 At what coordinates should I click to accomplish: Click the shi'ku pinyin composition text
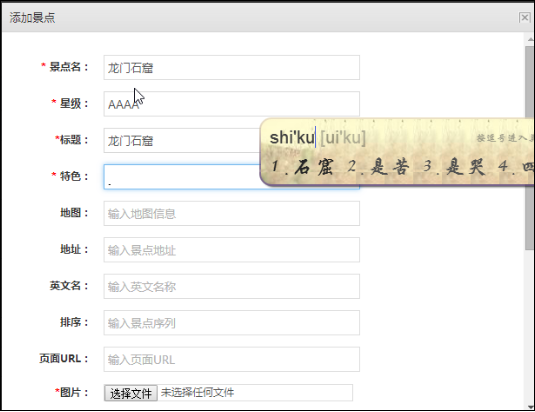coord(292,138)
